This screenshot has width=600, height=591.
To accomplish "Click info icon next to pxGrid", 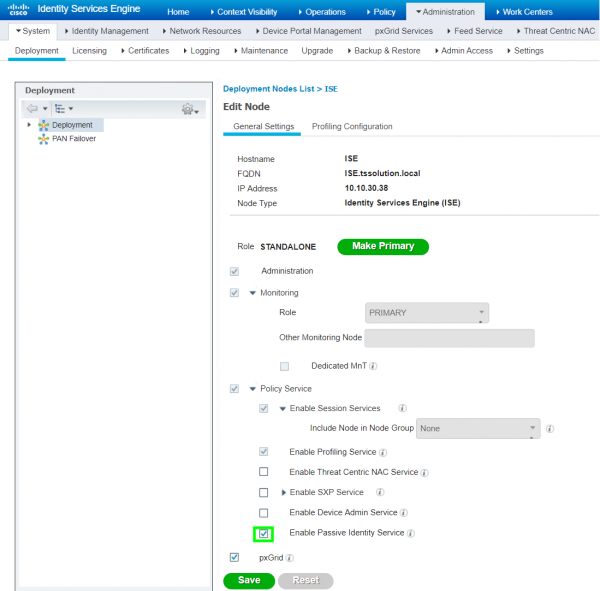I will pyautogui.click(x=290, y=557).
